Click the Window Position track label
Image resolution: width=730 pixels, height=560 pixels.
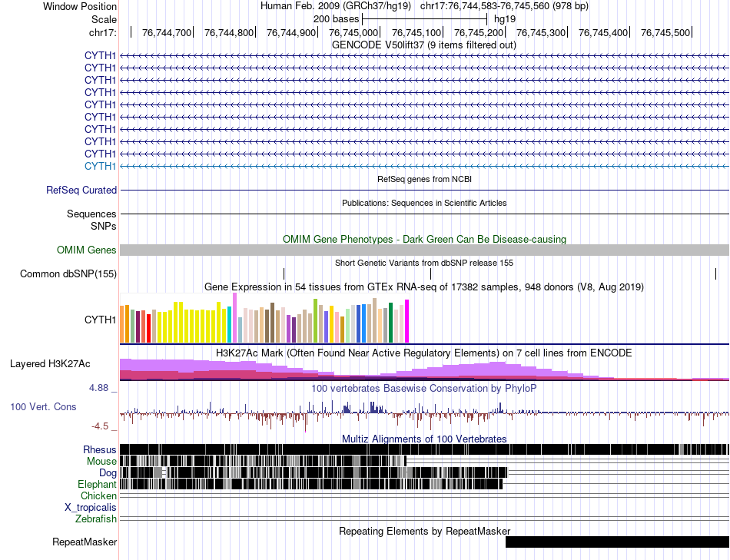coord(80,6)
